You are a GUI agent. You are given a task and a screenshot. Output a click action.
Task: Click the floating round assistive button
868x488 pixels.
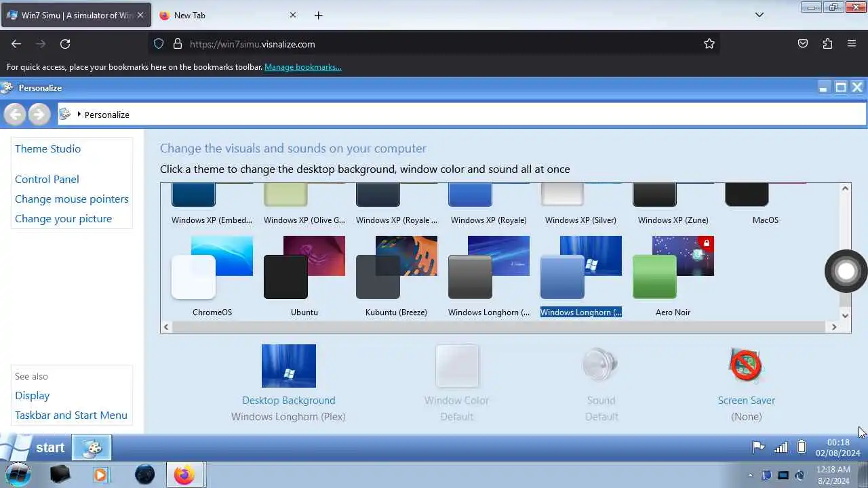click(846, 271)
